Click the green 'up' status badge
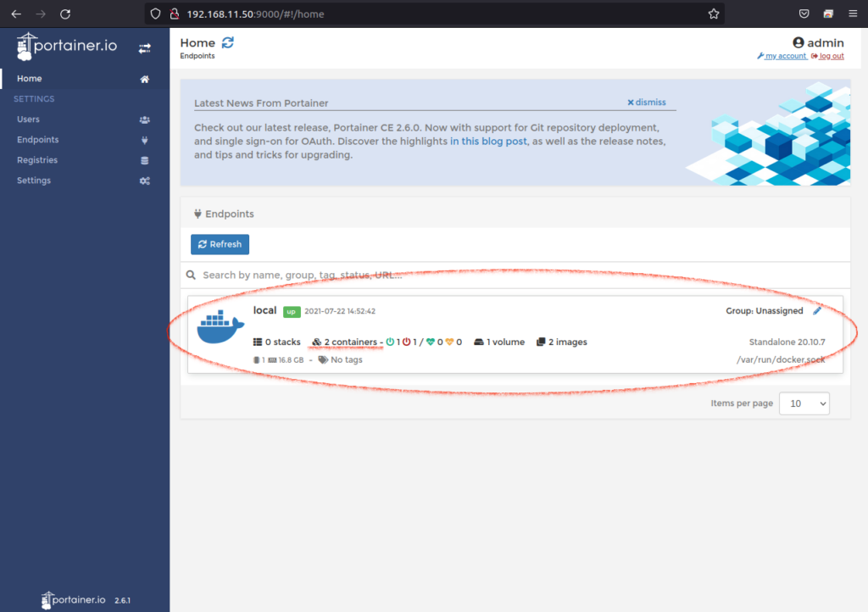 click(x=292, y=312)
